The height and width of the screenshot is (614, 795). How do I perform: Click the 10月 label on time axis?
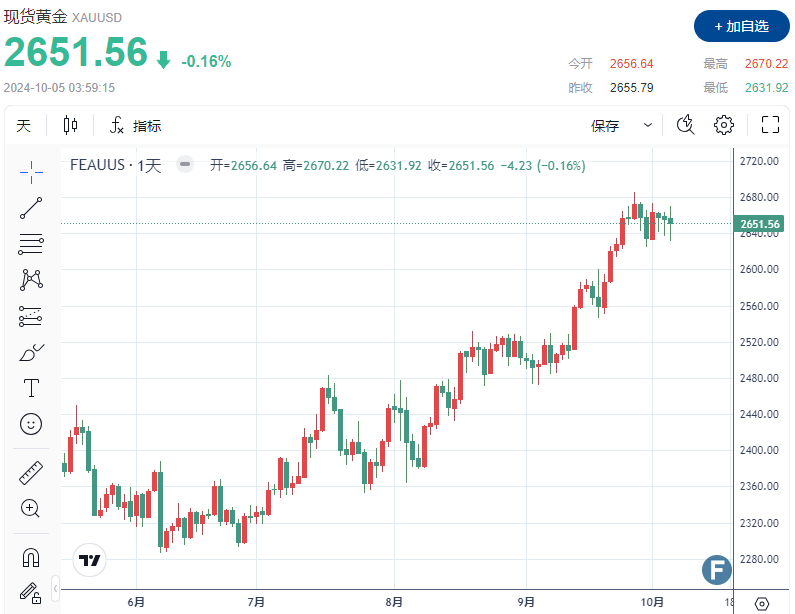[x=652, y=602]
